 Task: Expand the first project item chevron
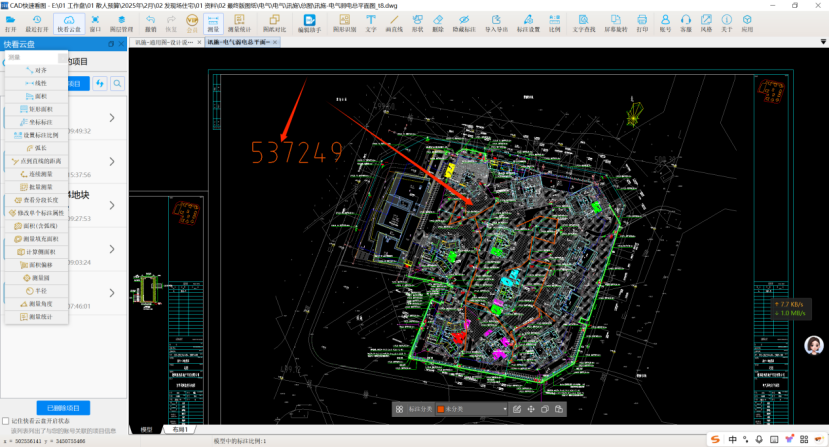(111, 119)
